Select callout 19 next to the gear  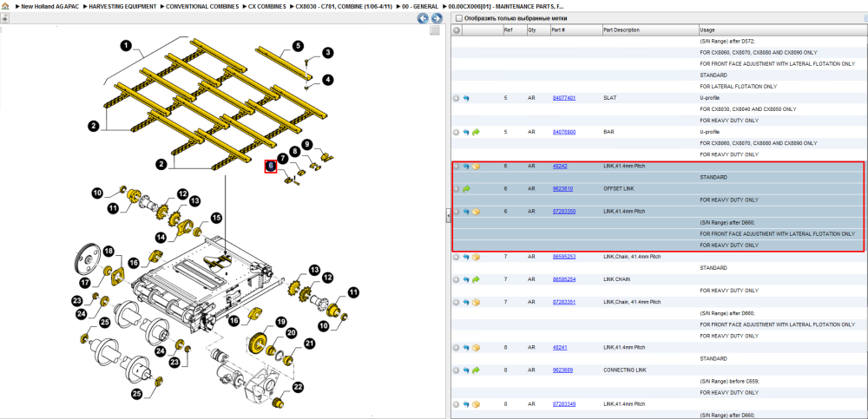pos(281,322)
